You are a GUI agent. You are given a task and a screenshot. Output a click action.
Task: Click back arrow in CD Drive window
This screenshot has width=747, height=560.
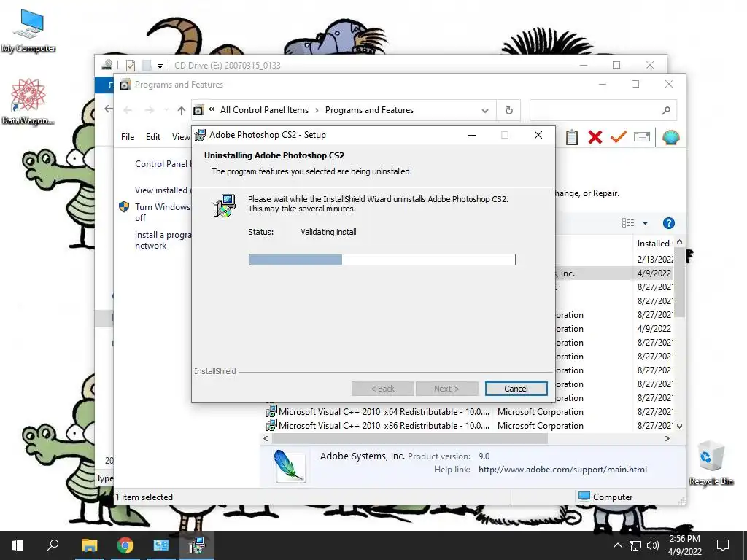pos(109,109)
